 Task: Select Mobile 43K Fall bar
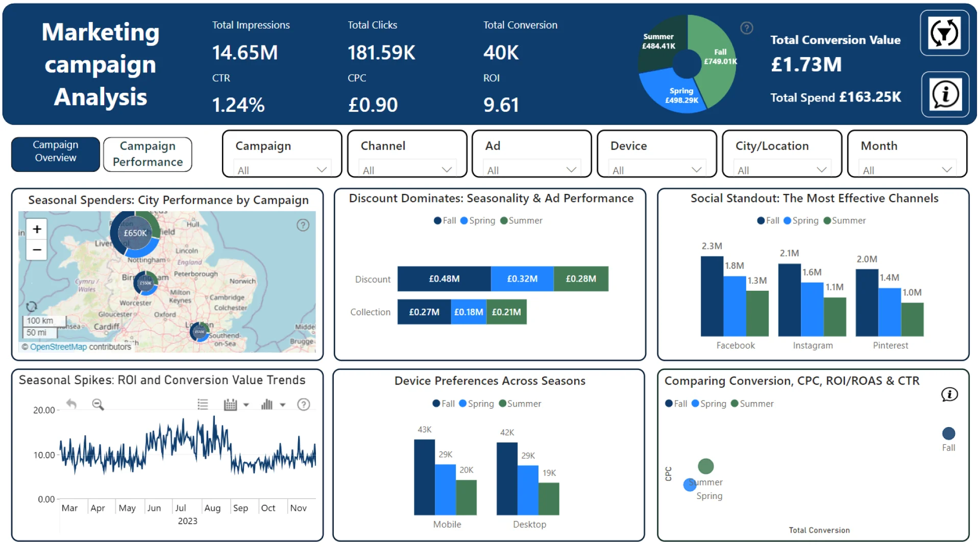point(424,477)
